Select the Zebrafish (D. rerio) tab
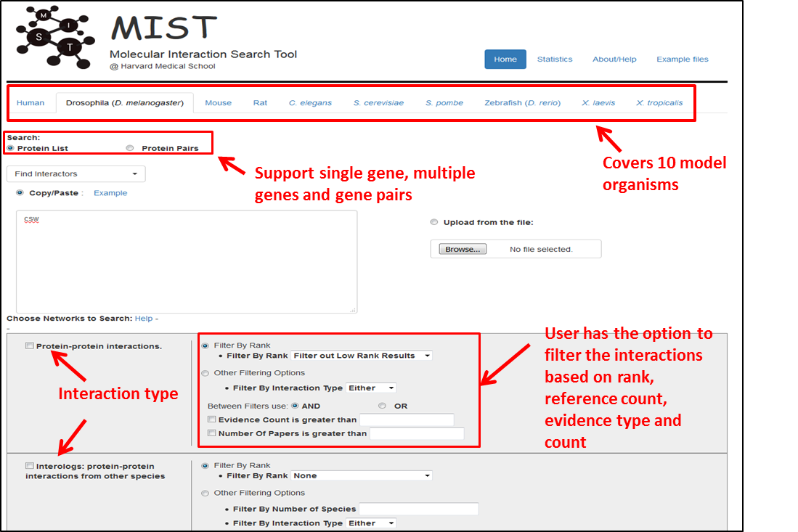 pos(522,103)
